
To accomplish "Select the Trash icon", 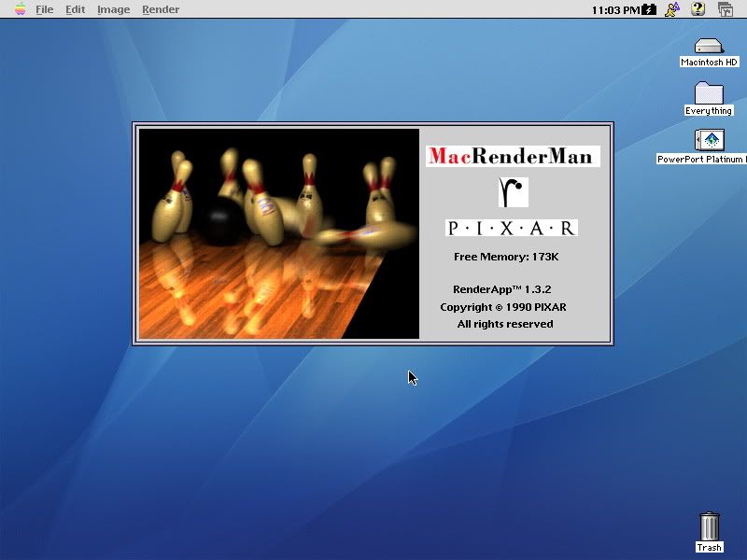I will click(710, 527).
